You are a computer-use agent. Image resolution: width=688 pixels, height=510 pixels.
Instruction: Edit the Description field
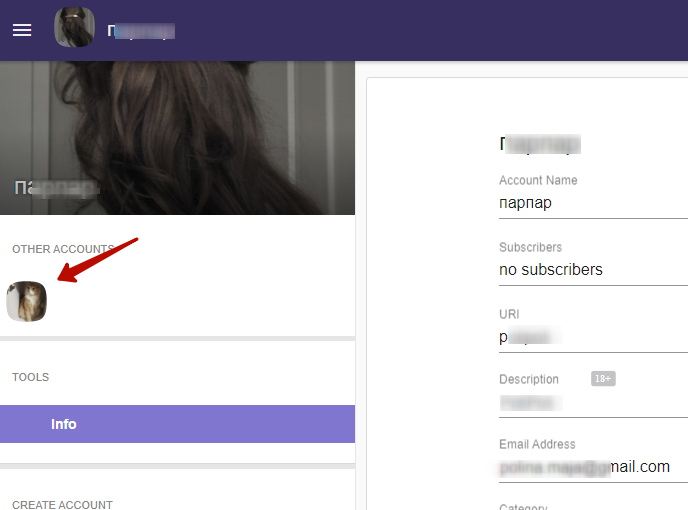point(593,403)
